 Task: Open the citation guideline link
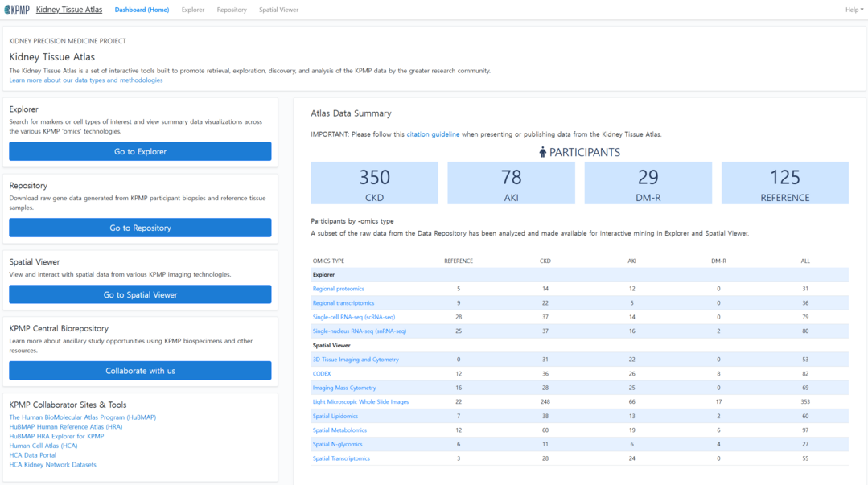433,134
